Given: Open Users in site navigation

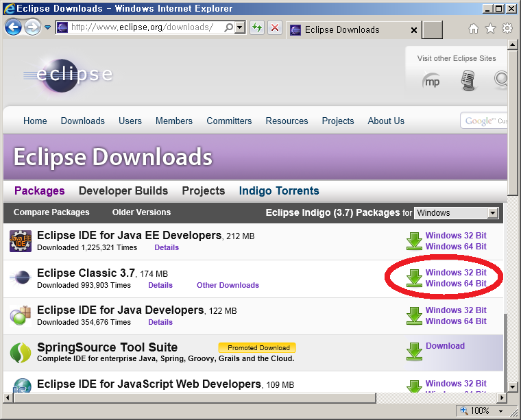Looking at the screenshot, I should (x=130, y=121).
